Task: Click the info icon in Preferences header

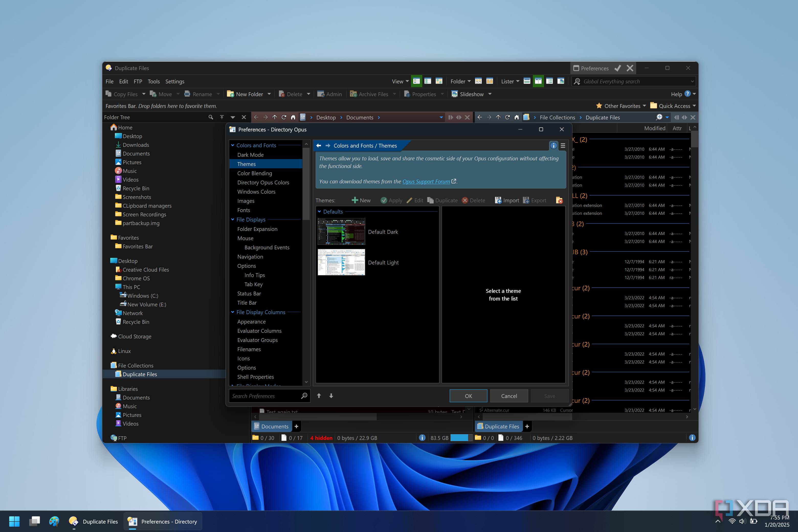Action: (553, 146)
